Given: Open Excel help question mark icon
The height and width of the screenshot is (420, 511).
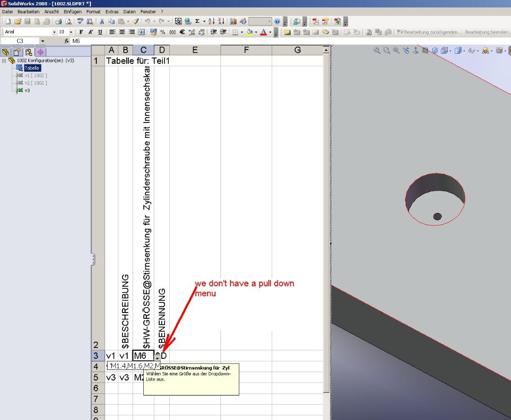Looking at the screenshot, I should [277, 21].
